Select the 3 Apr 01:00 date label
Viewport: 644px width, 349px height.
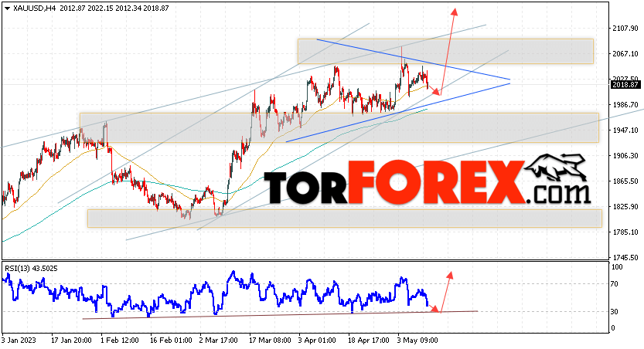(317, 341)
